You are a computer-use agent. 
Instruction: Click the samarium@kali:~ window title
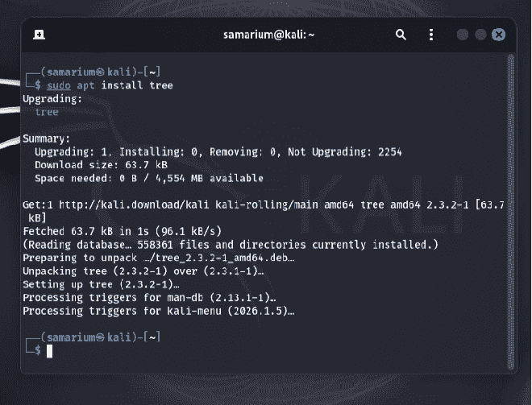point(268,35)
